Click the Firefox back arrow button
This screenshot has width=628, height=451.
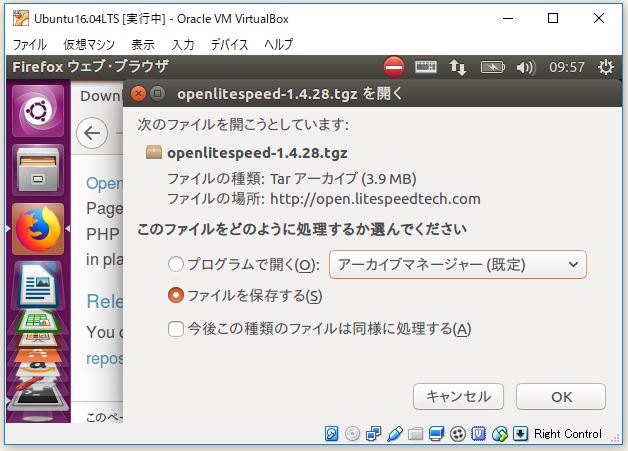pos(92,133)
